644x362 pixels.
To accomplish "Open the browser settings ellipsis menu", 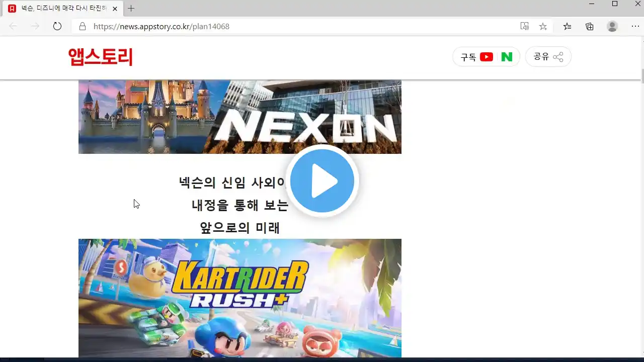I will point(635,26).
